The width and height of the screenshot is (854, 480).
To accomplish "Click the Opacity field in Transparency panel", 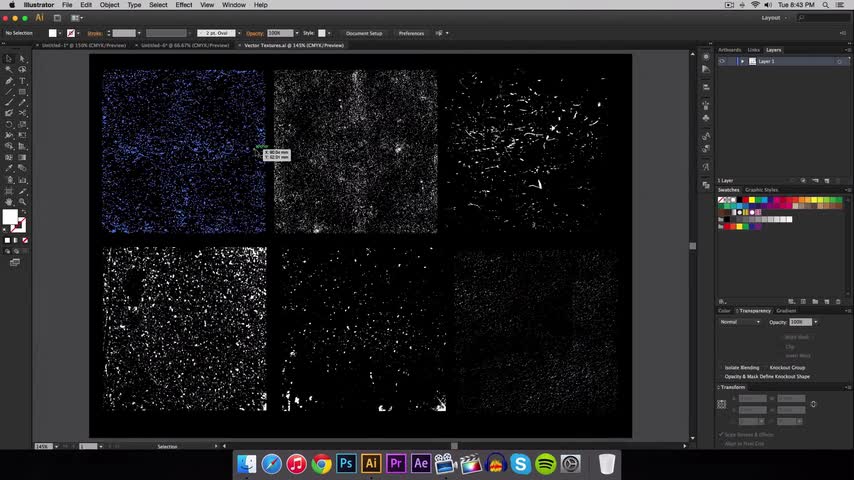I will (800, 322).
